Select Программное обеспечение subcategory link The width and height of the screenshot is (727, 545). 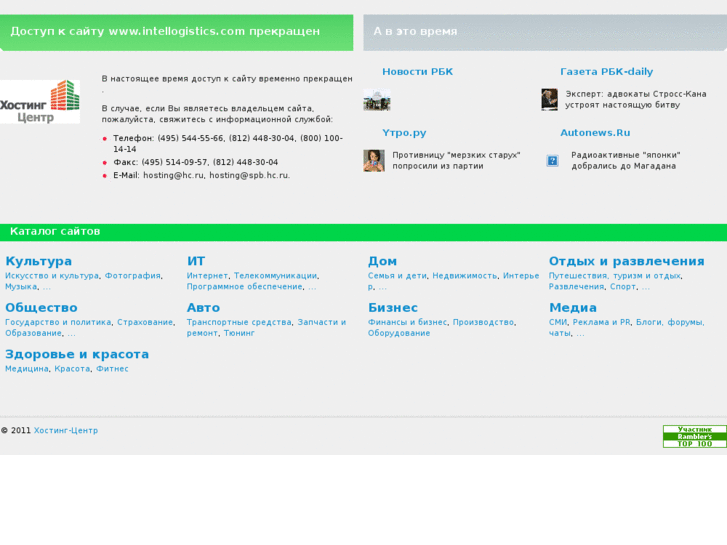tap(244, 287)
